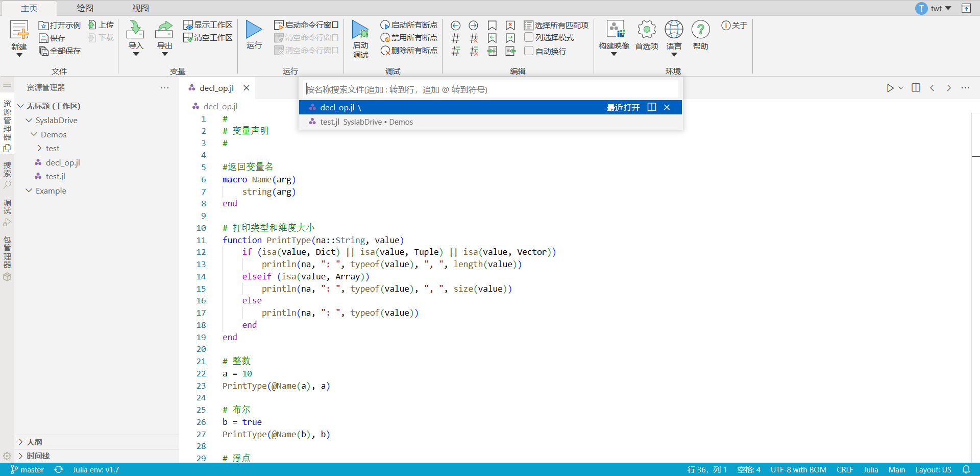This screenshot has height=476, width=980.
Task: Click the 关于 (About) info icon
Action: [x=726, y=25]
